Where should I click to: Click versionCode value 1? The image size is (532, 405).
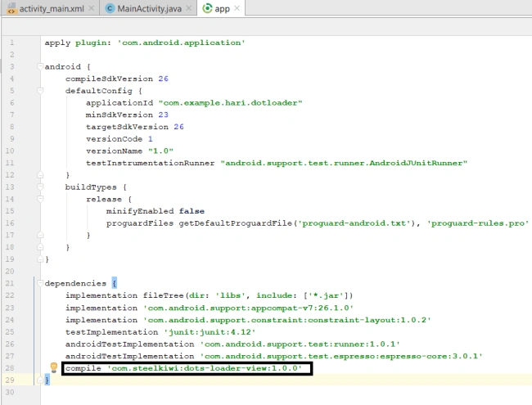pos(151,139)
